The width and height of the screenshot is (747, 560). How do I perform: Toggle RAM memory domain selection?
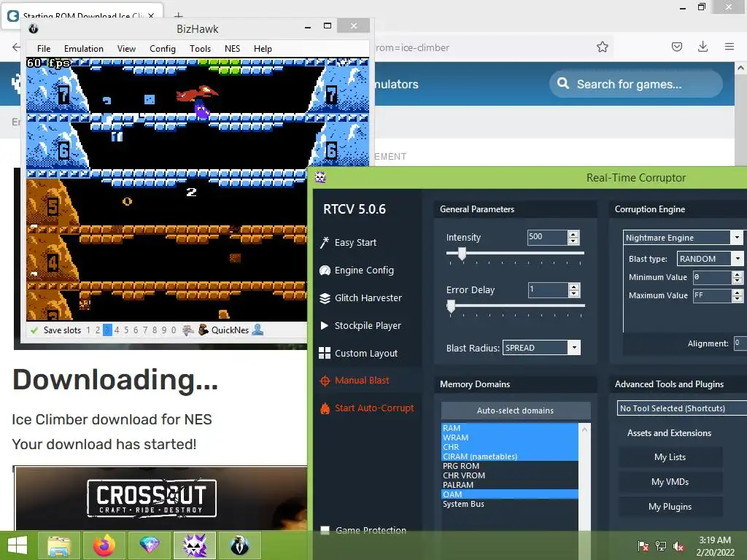pyautogui.click(x=510, y=427)
